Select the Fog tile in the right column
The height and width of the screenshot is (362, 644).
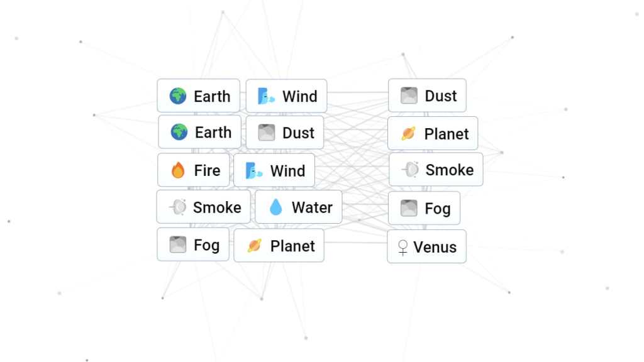425,208
